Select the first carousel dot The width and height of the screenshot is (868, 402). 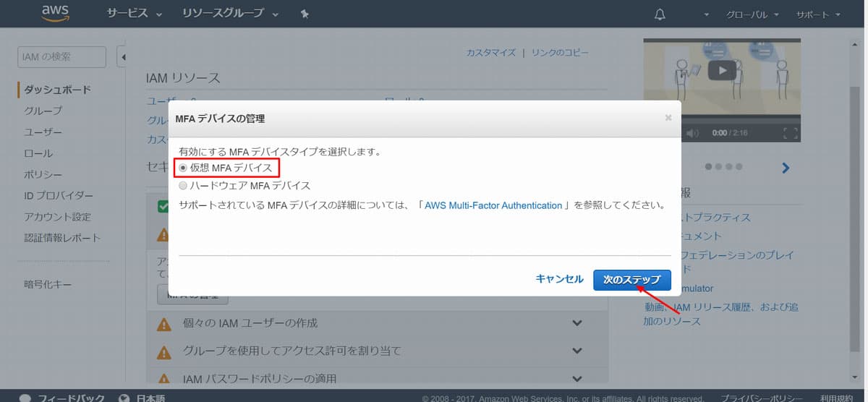pyautogui.click(x=708, y=167)
